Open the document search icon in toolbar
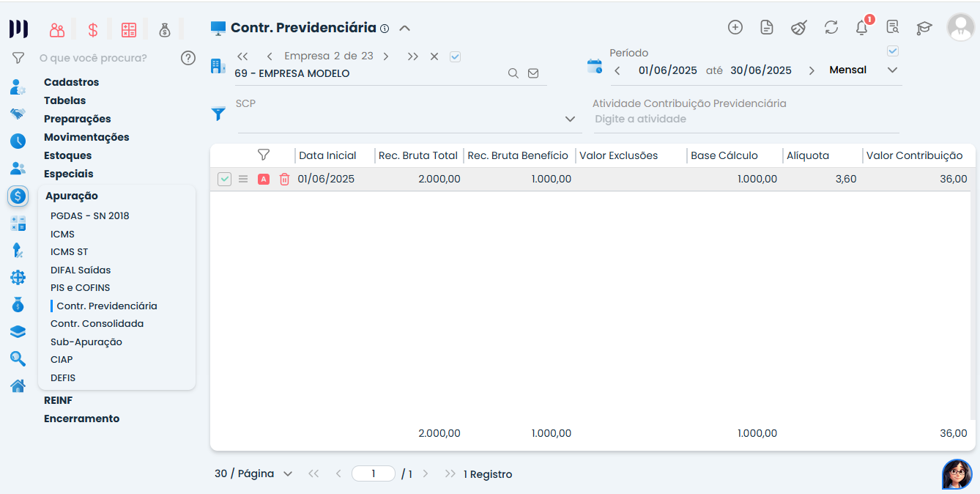980x494 pixels. pyautogui.click(x=892, y=27)
